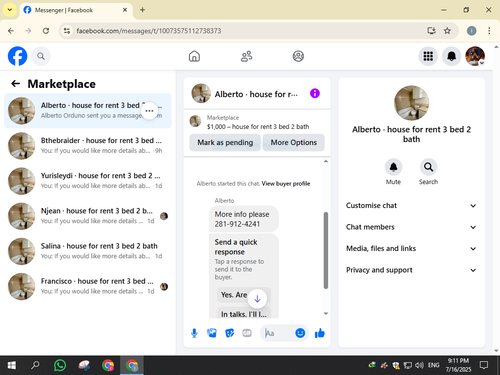Open the volume control in system tray

419,365
